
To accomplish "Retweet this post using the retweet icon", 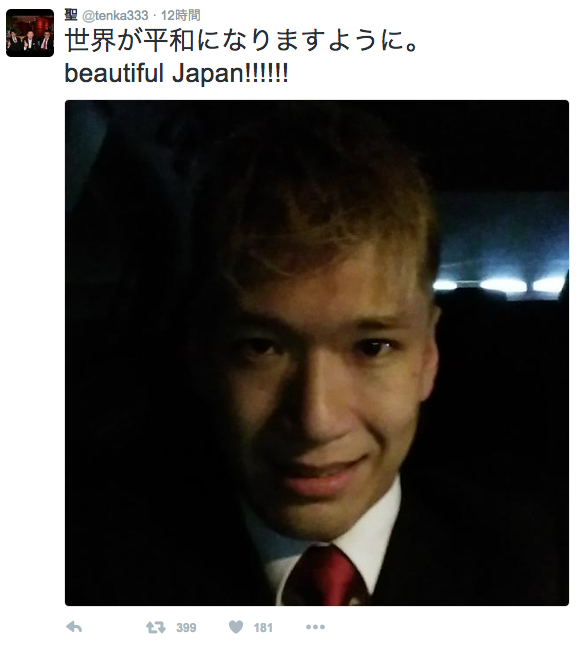I will [156, 627].
